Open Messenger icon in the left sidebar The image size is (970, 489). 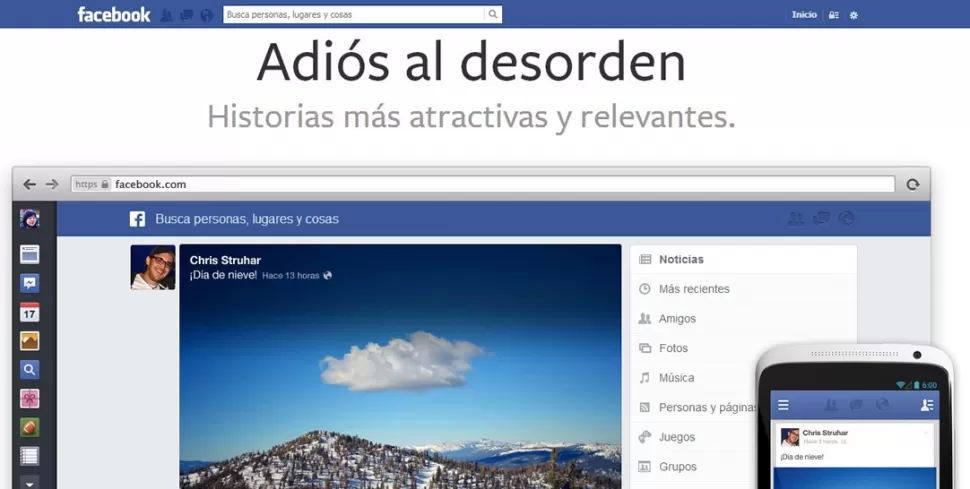coord(30,283)
